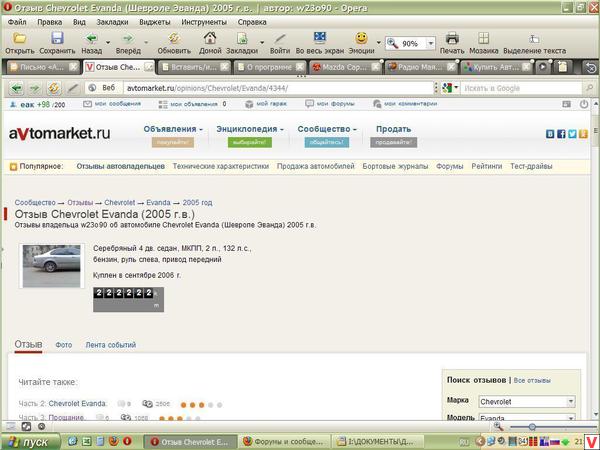
Task: Open the Facebook share icon
Action: click(561, 134)
